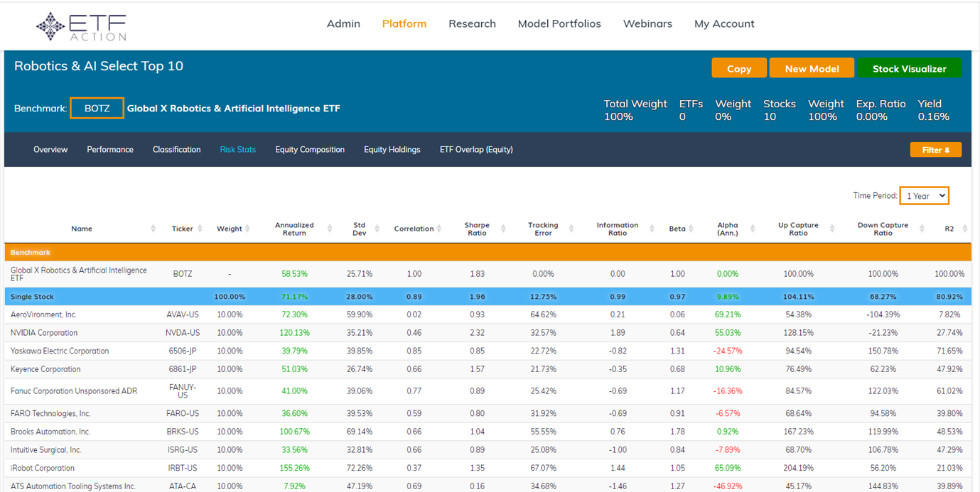Open the Time Period dropdown
This screenshot has width=980, height=492.
924,196
